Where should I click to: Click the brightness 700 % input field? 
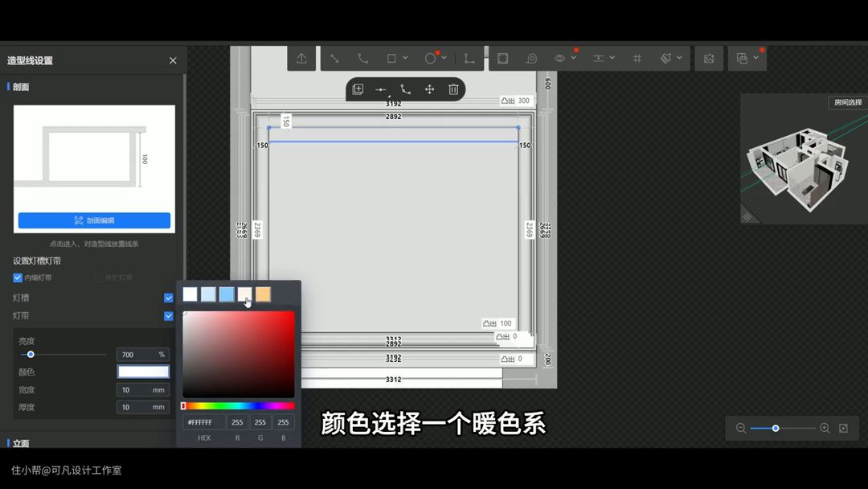pyautogui.click(x=143, y=355)
